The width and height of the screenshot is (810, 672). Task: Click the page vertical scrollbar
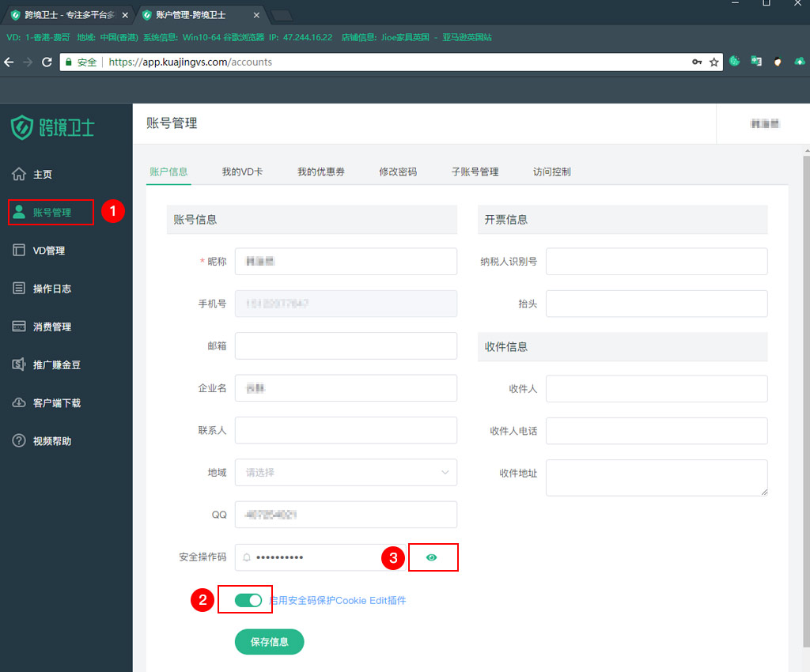click(806, 401)
